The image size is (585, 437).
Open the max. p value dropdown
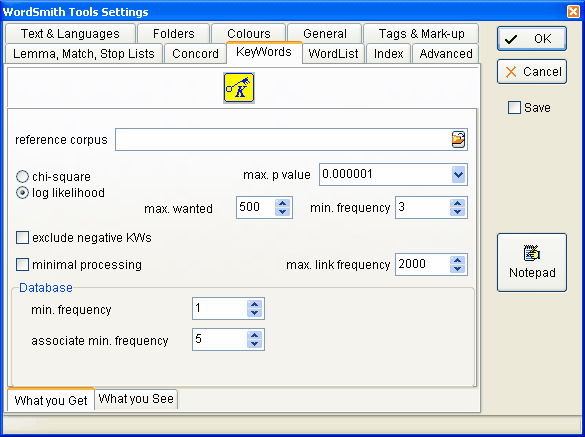(458, 174)
